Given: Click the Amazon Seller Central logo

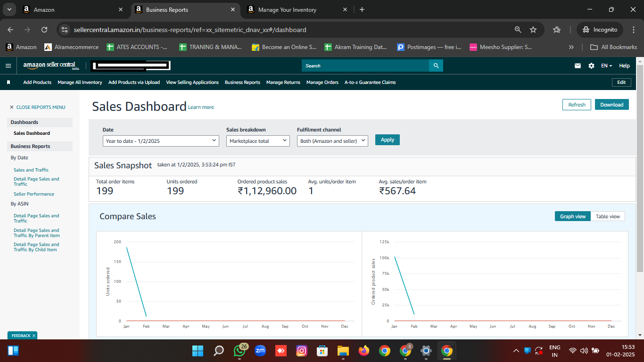Looking at the screenshot, I should (51, 66).
